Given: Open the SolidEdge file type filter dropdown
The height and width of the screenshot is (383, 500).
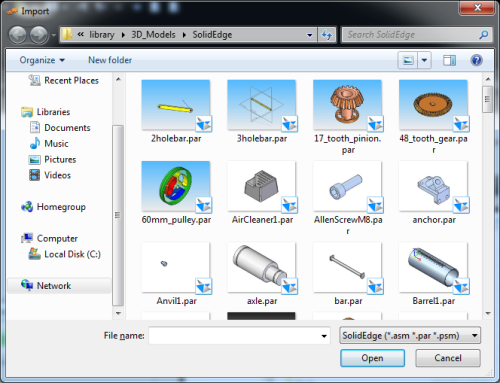Looking at the screenshot, I should pyautogui.click(x=410, y=335).
